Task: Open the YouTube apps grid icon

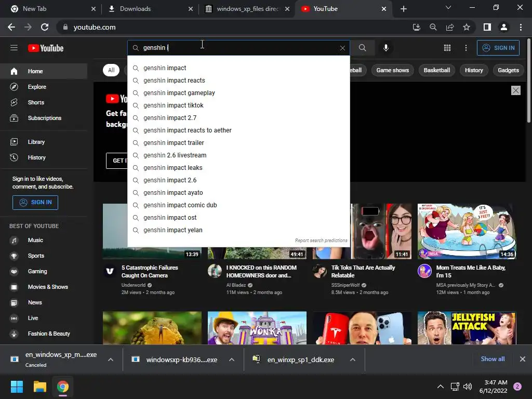Action: coord(447,48)
